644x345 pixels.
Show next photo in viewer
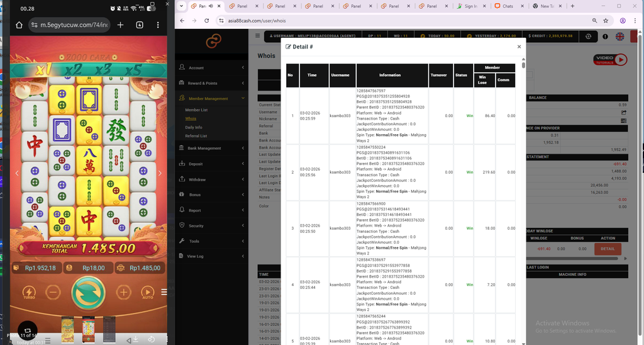pyautogui.click(x=160, y=173)
